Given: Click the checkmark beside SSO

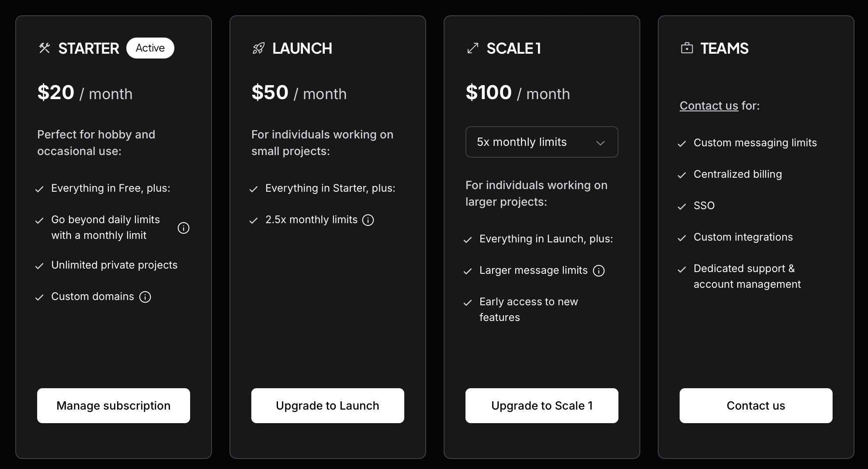Looking at the screenshot, I should click(682, 207).
